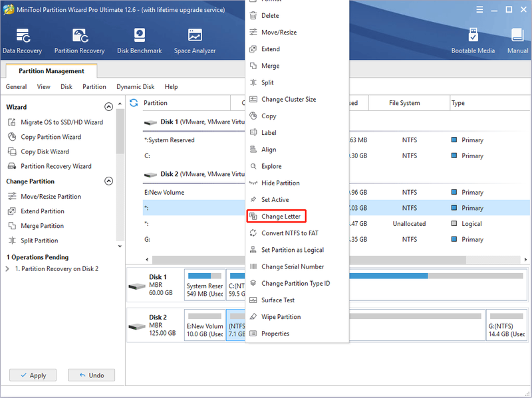The image size is (532, 398).
Task: Open the Help menu
Action: (x=172, y=87)
